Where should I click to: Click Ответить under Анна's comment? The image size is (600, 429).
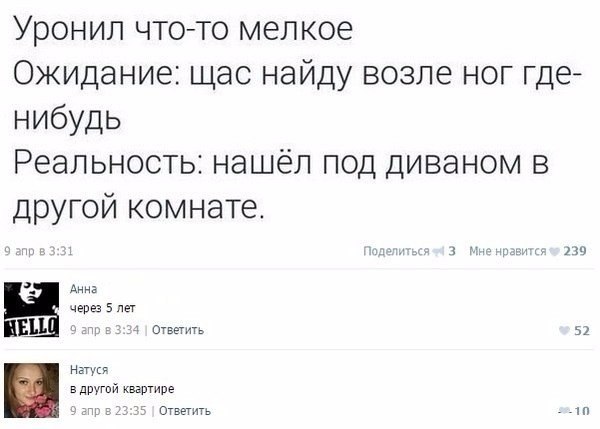pyautogui.click(x=180, y=328)
